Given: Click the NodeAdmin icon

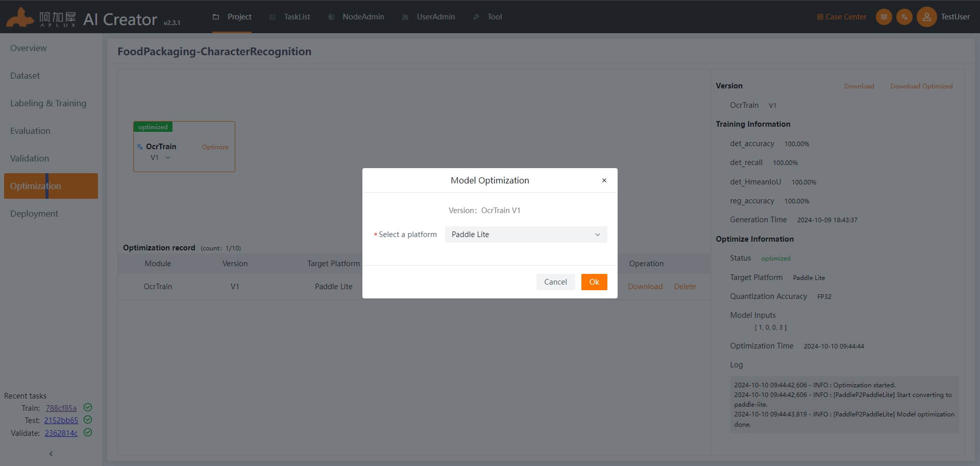Looking at the screenshot, I should click(x=331, y=17).
